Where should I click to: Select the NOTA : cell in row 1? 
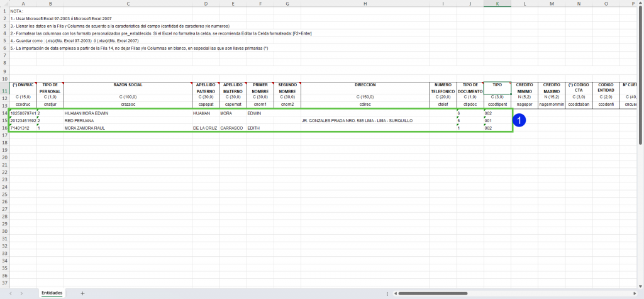coord(23,11)
